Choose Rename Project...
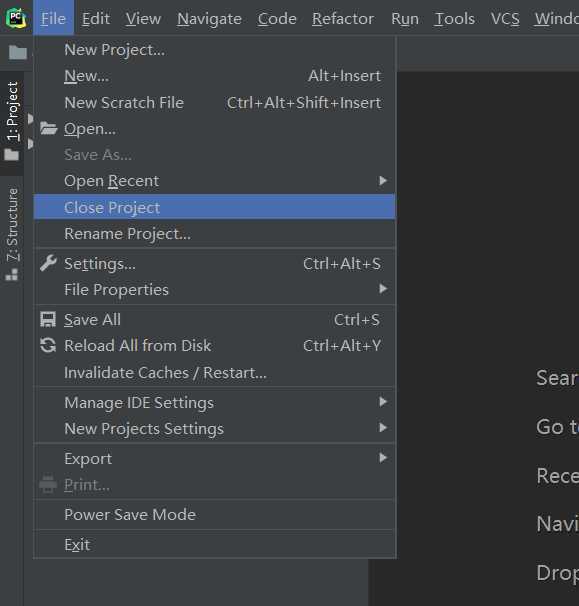The width and height of the screenshot is (579, 606). [215, 233]
